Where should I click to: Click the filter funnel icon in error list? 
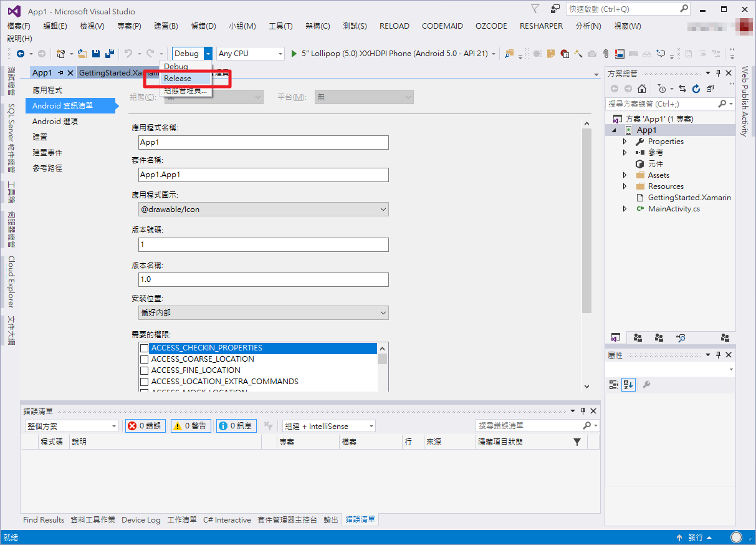pyautogui.click(x=577, y=441)
